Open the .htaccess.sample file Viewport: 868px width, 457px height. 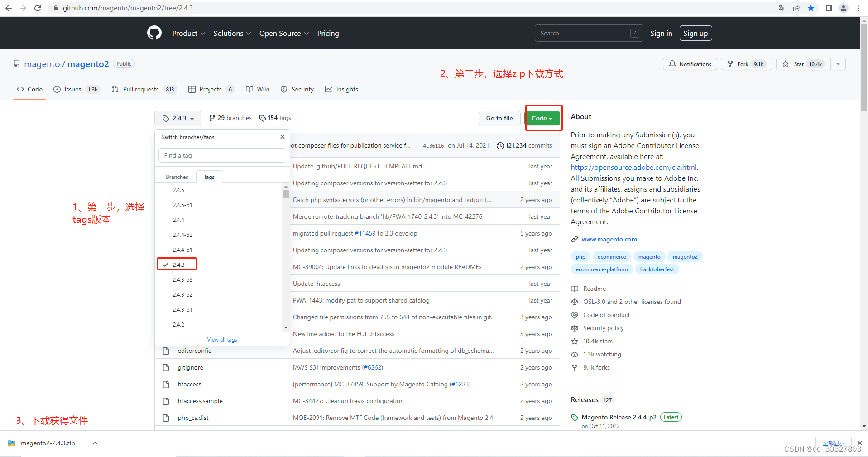pyautogui.click(x=199, y=401)
